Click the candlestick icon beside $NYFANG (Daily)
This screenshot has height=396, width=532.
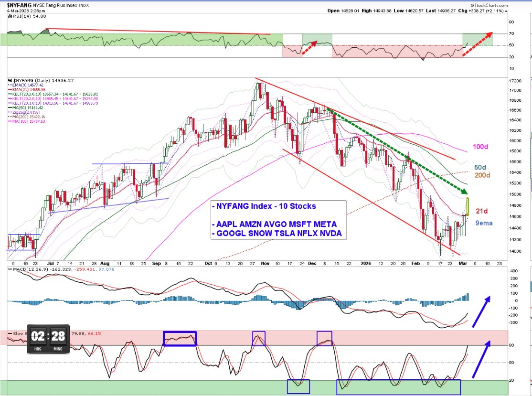10,80
